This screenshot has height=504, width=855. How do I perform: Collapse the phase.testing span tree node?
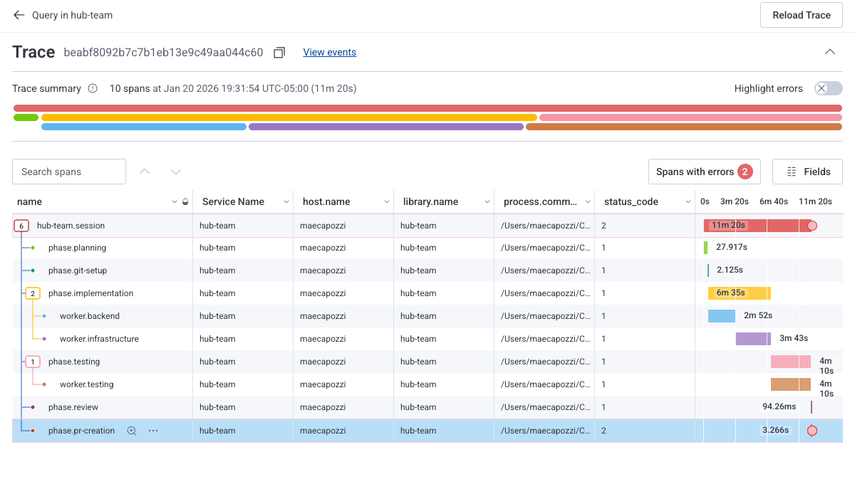(33, 362)
